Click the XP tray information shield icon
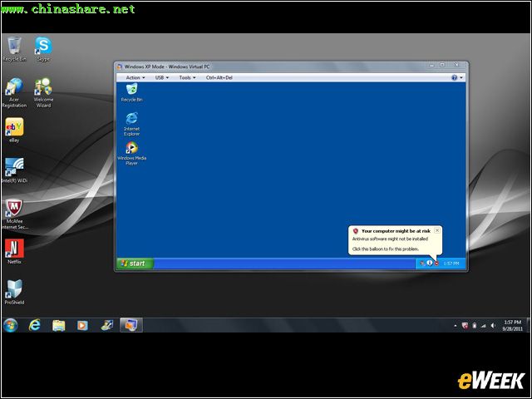The image size is (532, 399). point(430,263)
